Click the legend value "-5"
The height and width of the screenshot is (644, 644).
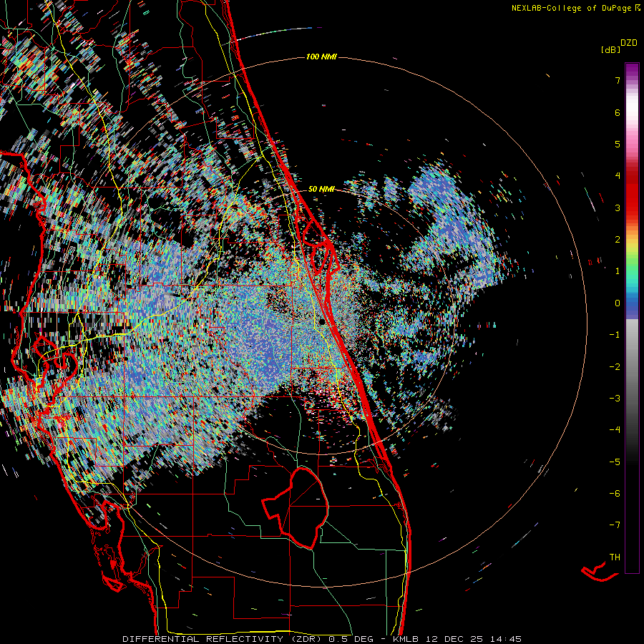pos(615,462)
